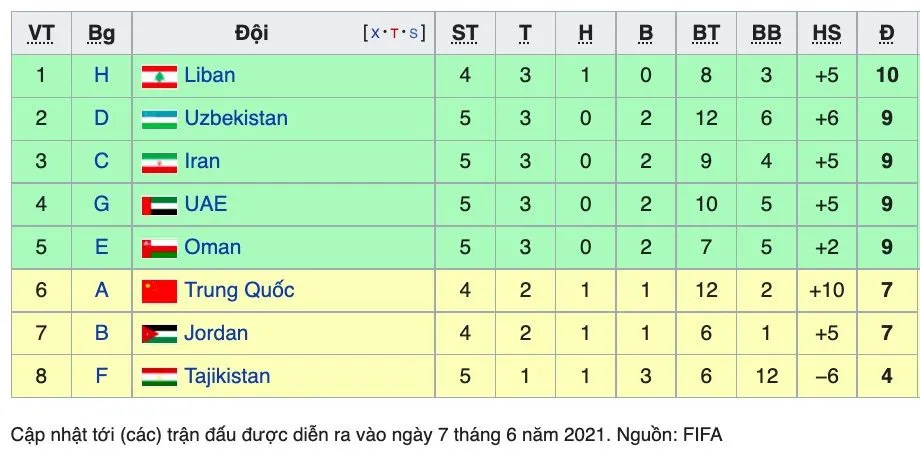
Task: Click the Jordan flag icon
Action: pyautogui.click(x=159, y=334)
